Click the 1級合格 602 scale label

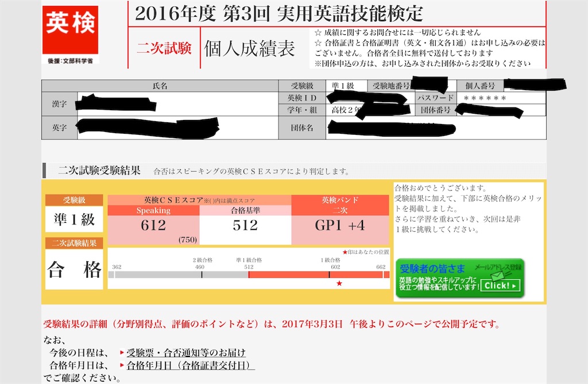click(x=331, y=263)
